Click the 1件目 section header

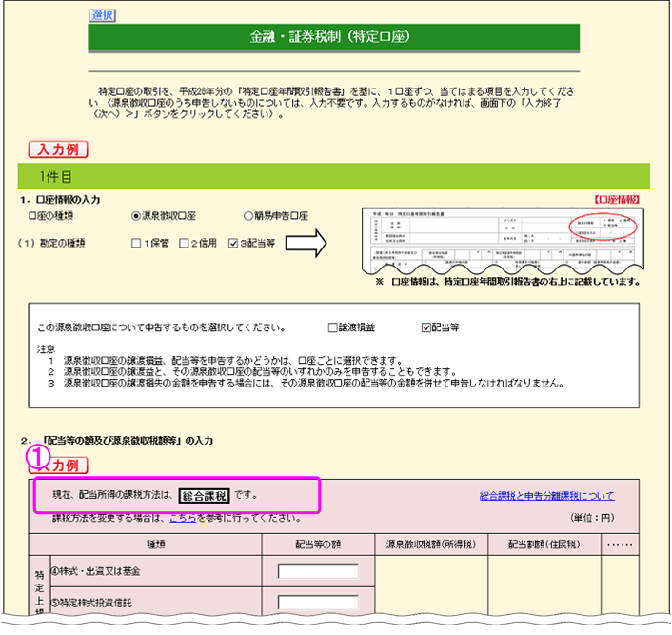tap(333, 176)
